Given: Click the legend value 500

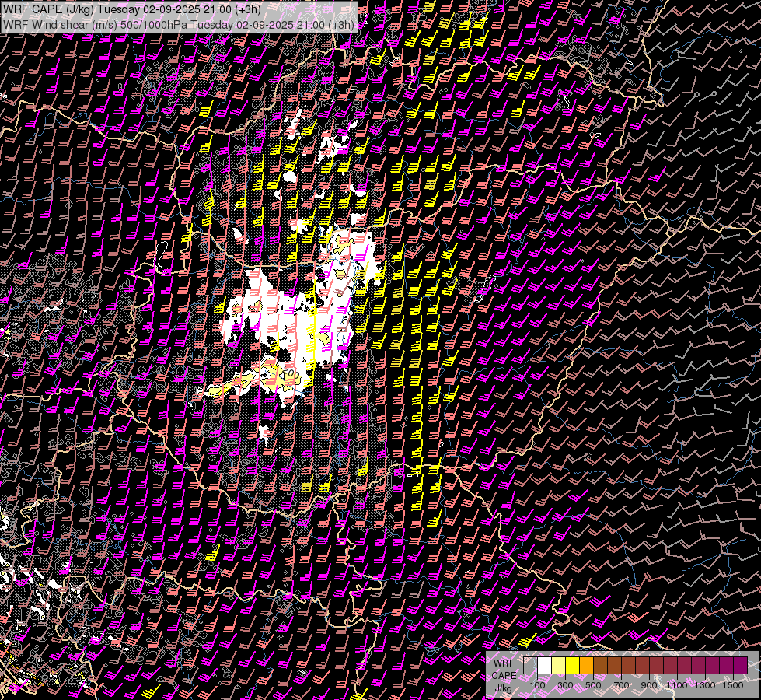Looking at the screenshot, I should point(593,685).
